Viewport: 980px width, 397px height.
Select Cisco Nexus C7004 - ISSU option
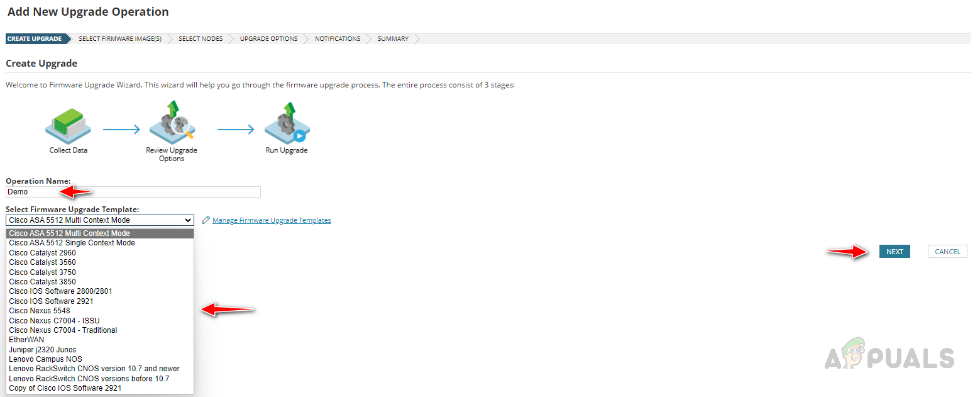(100, 321)
